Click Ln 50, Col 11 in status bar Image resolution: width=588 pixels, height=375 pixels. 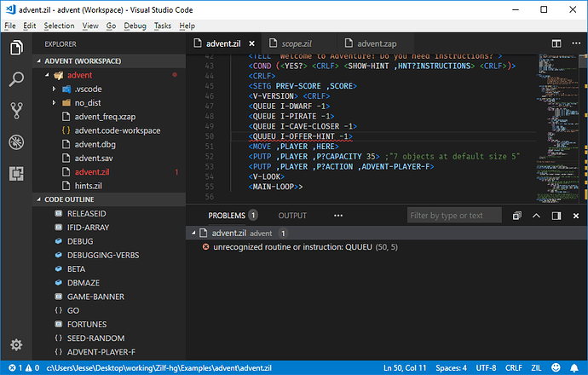click(x=405, y=368)
